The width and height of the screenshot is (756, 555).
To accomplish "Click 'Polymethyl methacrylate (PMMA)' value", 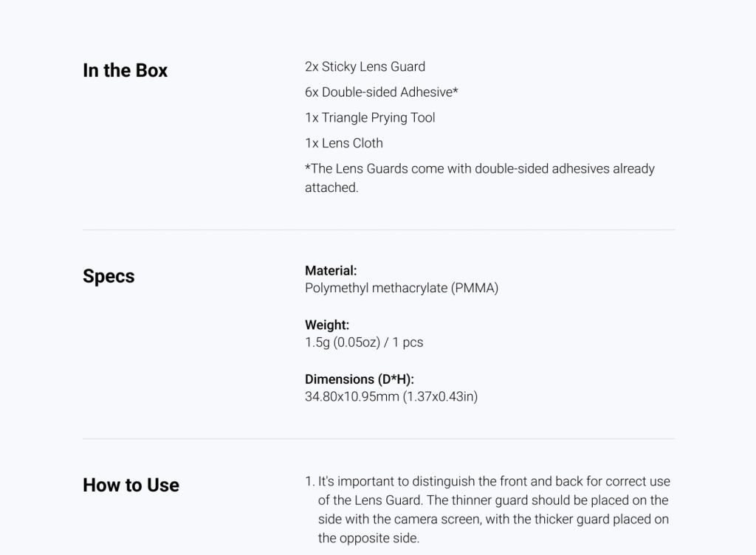I will click(402, 288).
